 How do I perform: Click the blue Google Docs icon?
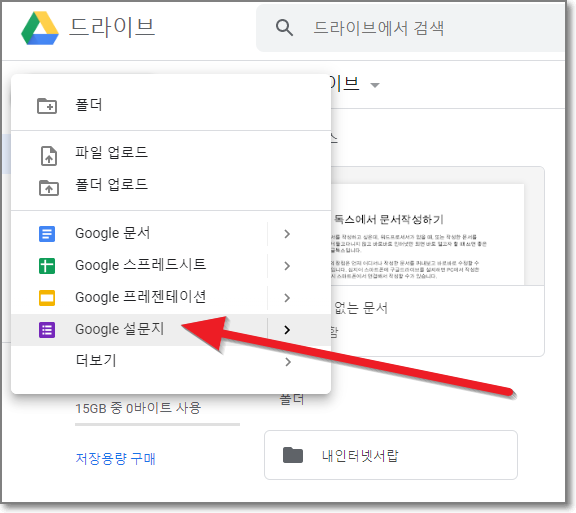click(x=47, y=234)
